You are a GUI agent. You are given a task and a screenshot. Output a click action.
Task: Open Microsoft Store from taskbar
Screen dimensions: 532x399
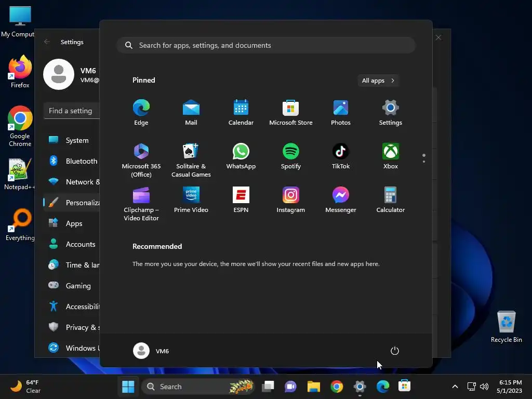[x=404, y=387]
